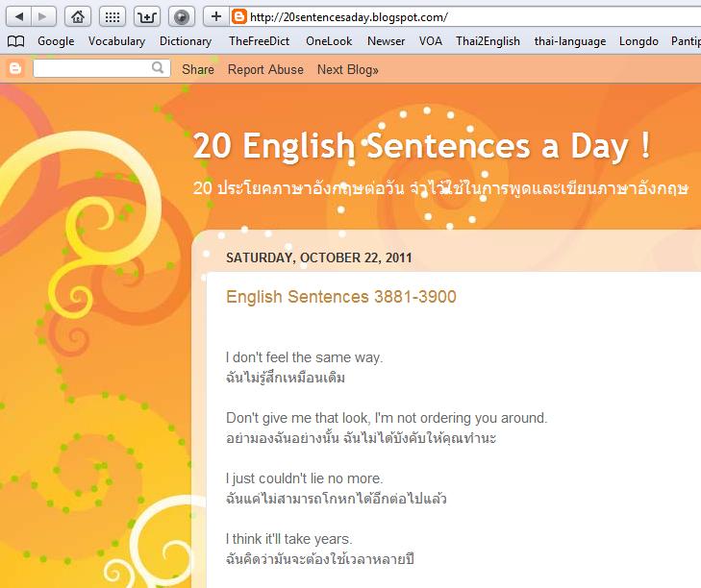This screenshot has height=588, width=701.
Task: Click Thai line ฉันแค่ไม่สามารถโกหกได้อีกต่อไปแล้ว
Action: point(337,499)
